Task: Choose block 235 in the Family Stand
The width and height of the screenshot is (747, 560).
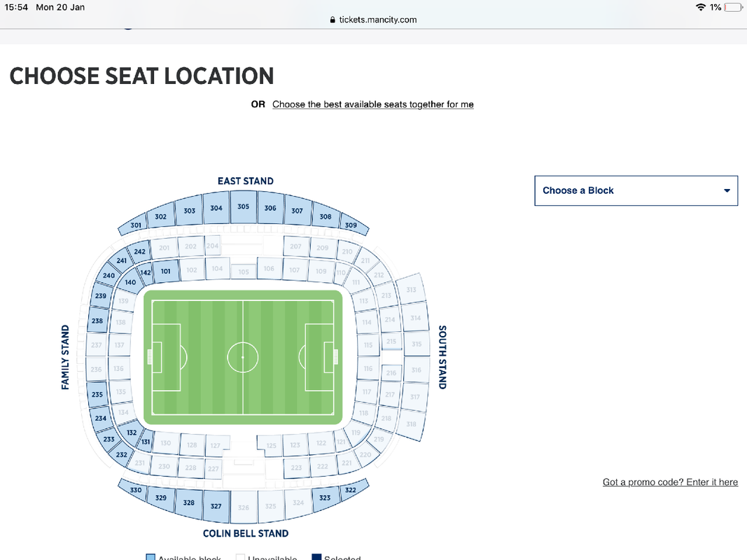Action: click(x=97, y=394)
